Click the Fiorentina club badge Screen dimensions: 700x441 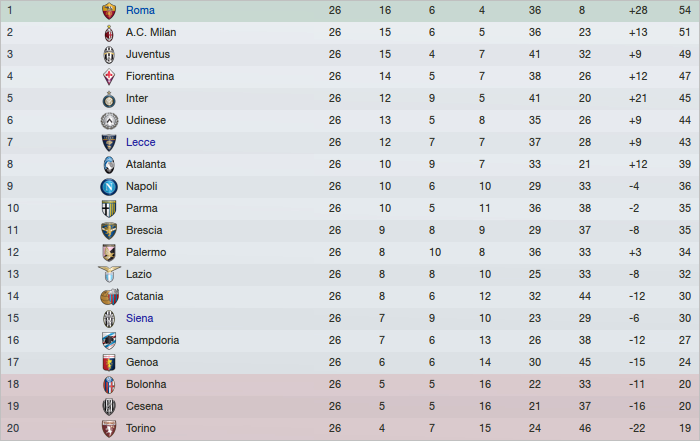pyautogui.click(x=109, y=76)
